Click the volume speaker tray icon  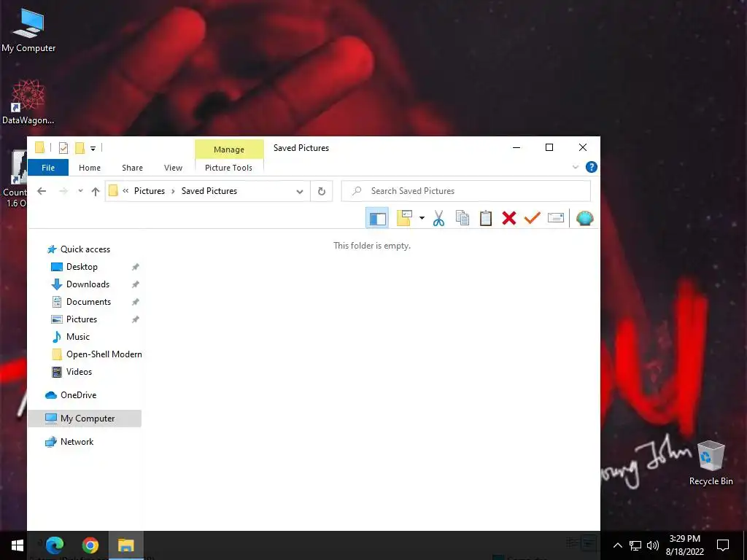[653, 545]
